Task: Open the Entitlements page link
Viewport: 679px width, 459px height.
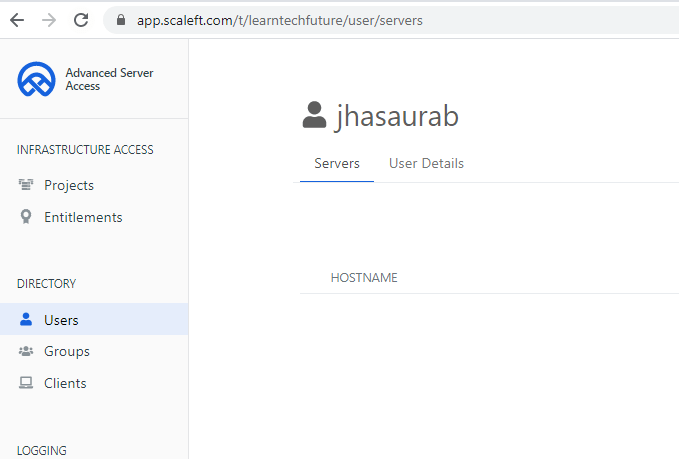Action: click(x=83, y=217)
